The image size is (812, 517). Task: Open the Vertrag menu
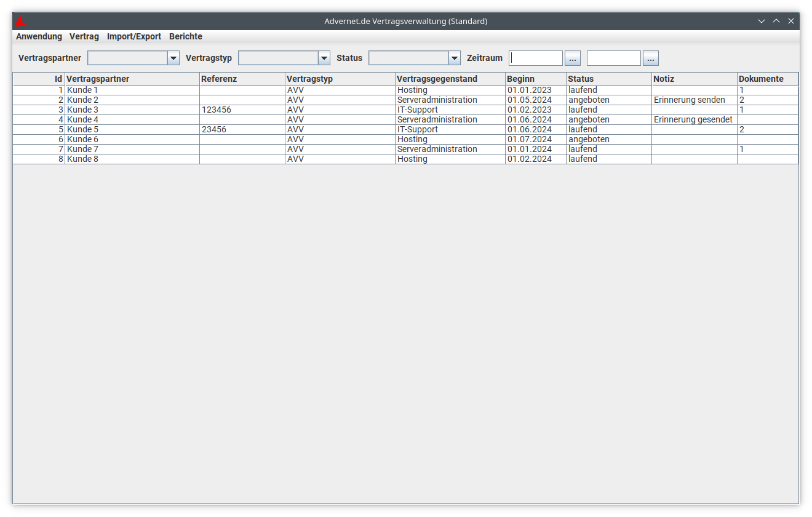click(x=84, y=36)
